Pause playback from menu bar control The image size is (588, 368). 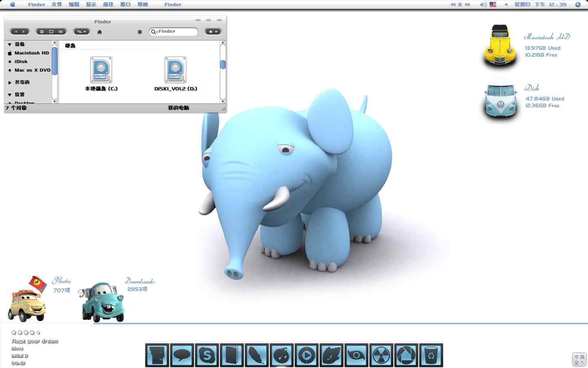tap(460, 4)
